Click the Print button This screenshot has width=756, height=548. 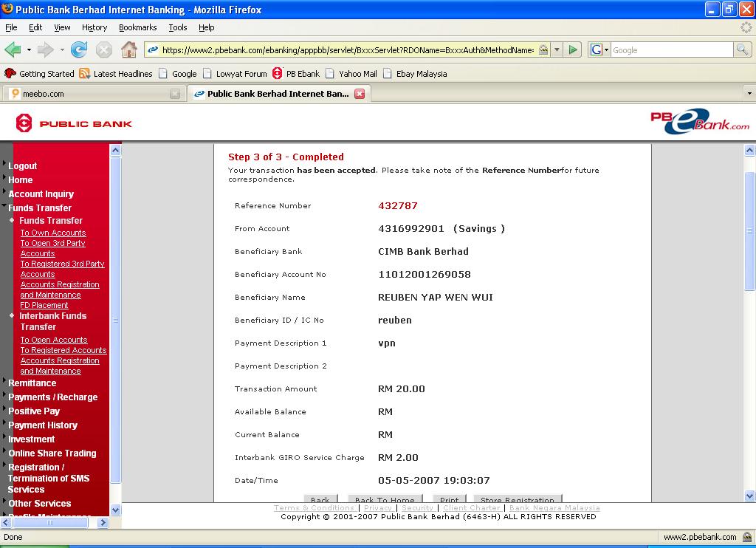pyautogui.click(x=450, y=499)
